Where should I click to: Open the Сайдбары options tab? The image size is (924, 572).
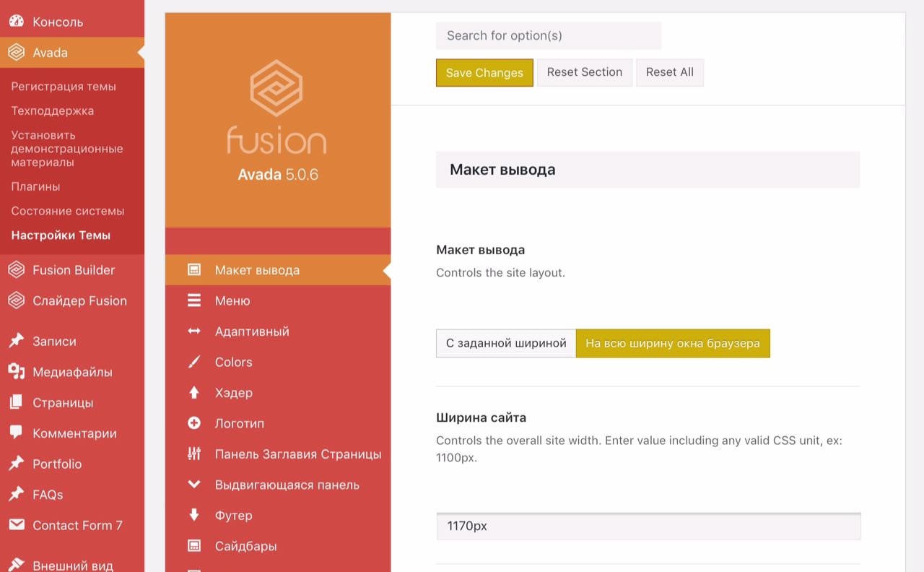click(x=278, y=546)
